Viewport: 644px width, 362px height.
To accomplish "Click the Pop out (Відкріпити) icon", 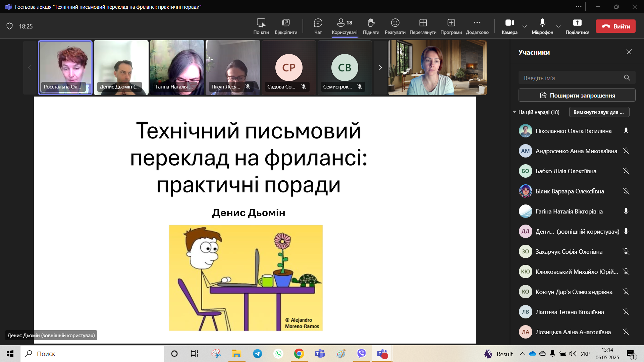I will coord(286,23).
